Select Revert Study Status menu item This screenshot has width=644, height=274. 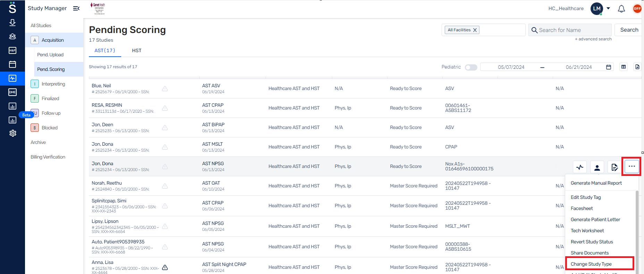tap(592, 242)
